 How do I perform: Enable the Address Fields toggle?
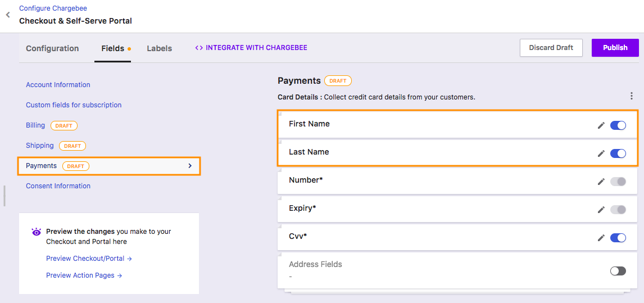tap(618, 271)
